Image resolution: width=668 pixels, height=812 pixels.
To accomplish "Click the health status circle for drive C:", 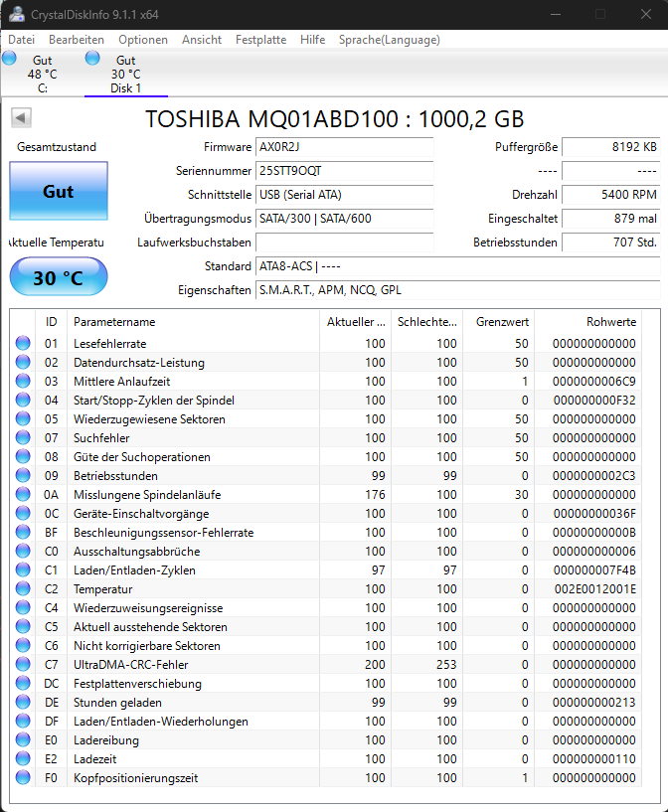I will pos(9,59).
